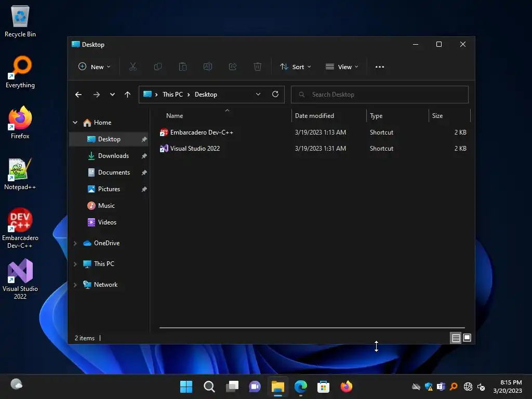Sort by the Size column header
The width and height of the screenshot is (532, 399).
tap(449, 116)
